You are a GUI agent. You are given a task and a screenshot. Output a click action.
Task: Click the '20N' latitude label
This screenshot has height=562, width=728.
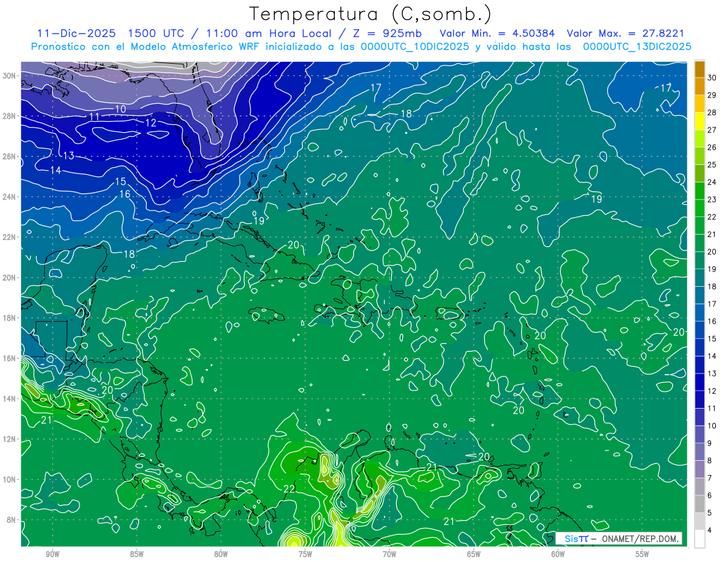[9, 278]
